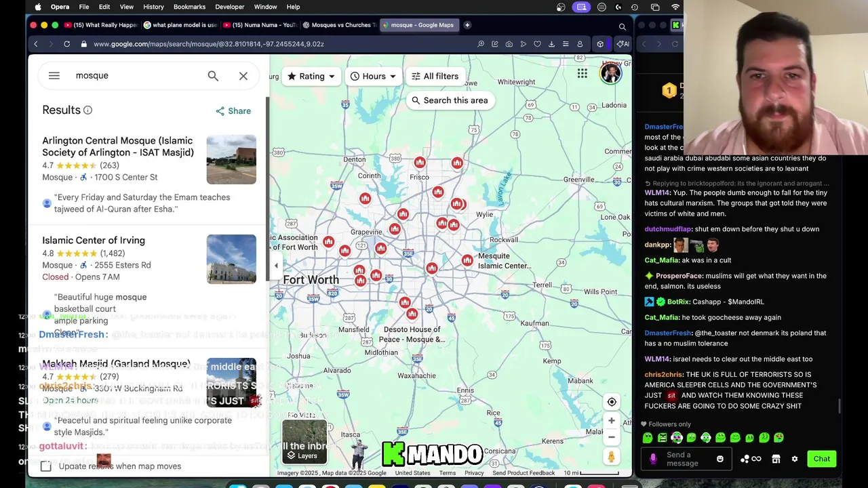The image size is (868, 488).
Task: Click the mosque search text field
Action: tap(136, 75)
